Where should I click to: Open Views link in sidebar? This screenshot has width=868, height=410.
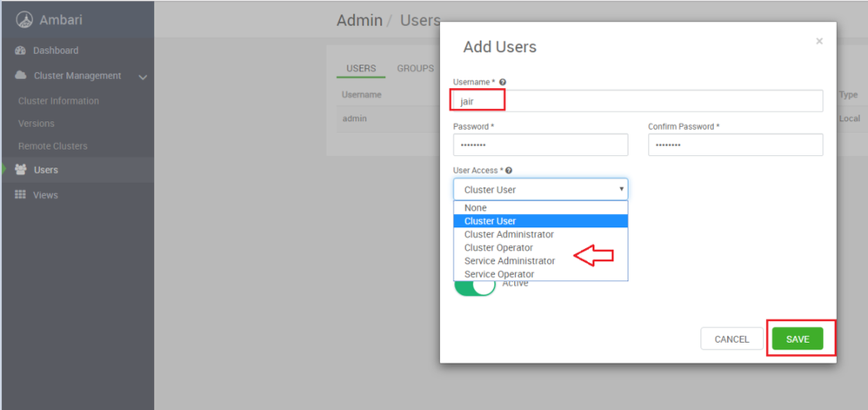point(45,195)
